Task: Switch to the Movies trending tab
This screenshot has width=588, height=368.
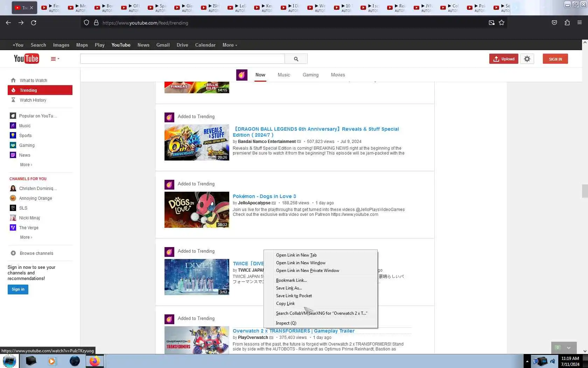Action: tap(338, 75)
